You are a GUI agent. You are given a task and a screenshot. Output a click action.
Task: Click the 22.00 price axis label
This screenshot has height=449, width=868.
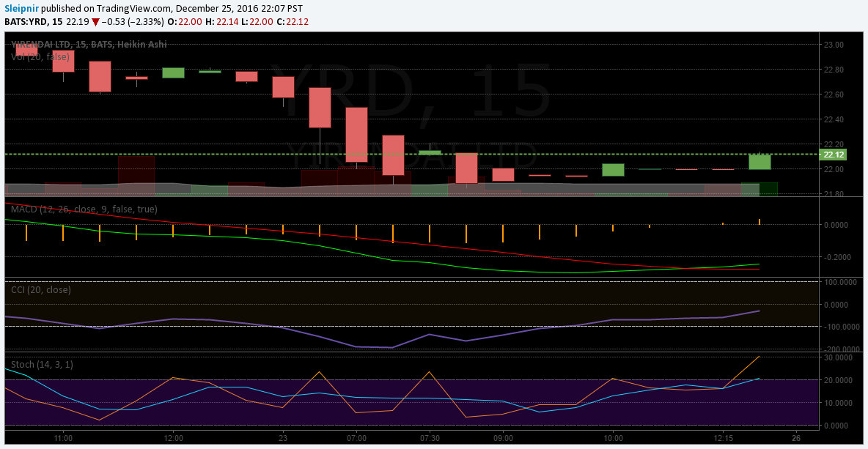pos(833,169)
